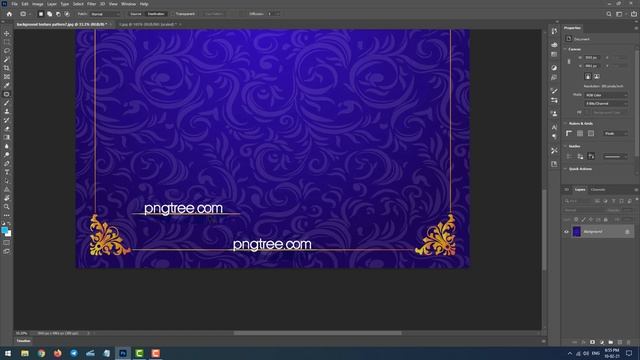640x360 pixels.
Task: Click the Diffusion value field
Action: (x=271, y=14)
